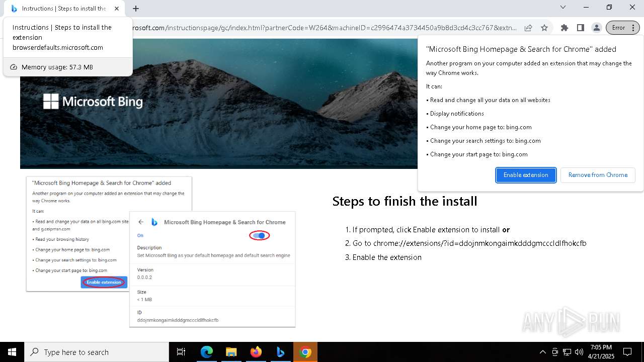The height and width of the screenshot is (362, 644).
Task: Click the Microsoft Bing logo banner
Action: pos(93,102)
